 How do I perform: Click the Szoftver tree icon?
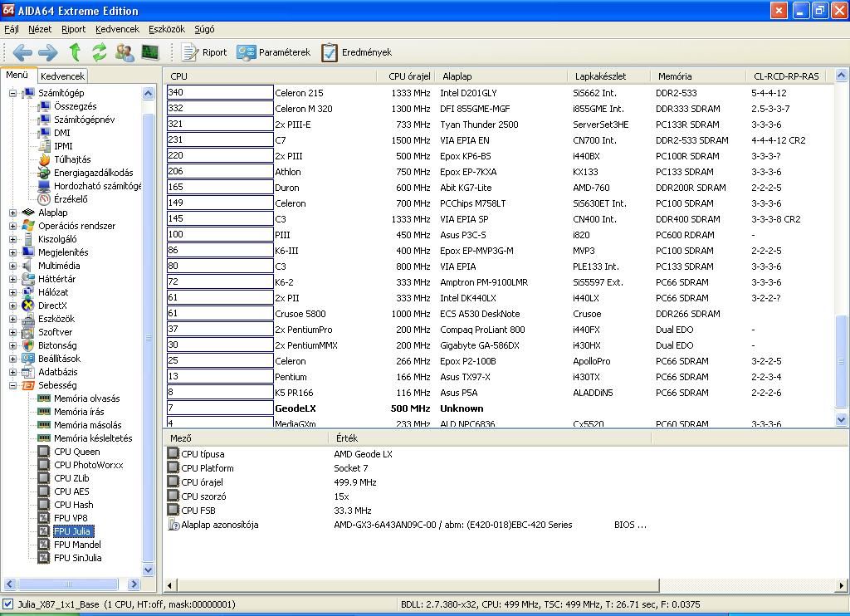tap(28, 332)
